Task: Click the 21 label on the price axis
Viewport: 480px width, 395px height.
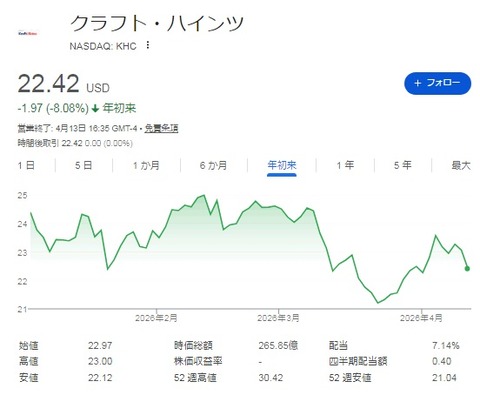Action: coord(22,309)
